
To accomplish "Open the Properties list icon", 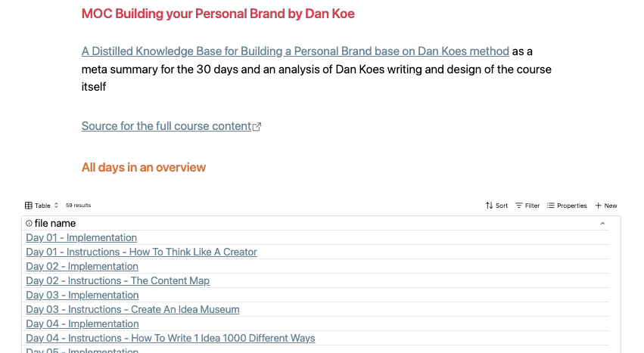I will tap(550, 206).
